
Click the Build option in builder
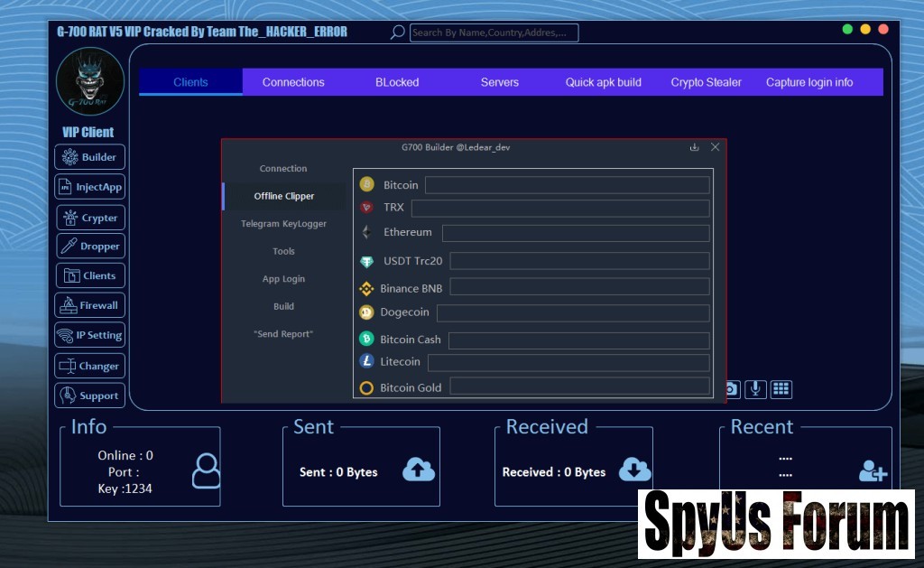click(283, 306)
